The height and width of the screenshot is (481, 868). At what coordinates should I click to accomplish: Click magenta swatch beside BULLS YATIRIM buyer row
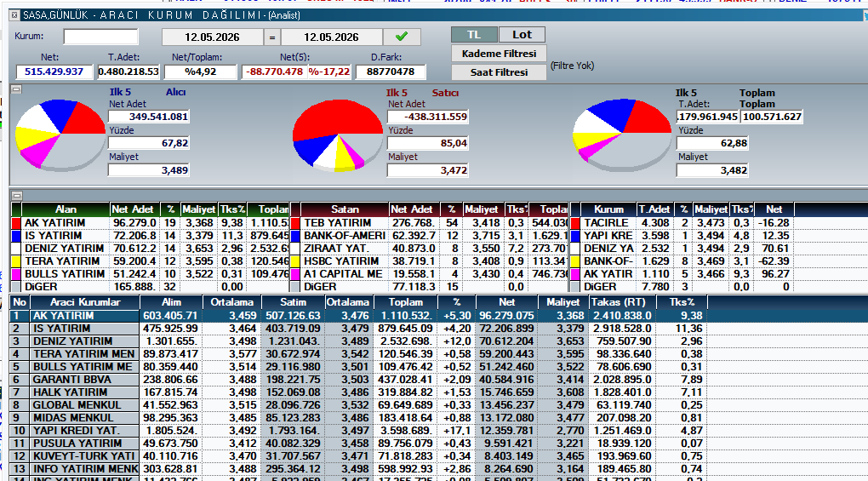pyautogui.click(x=16, y=274)
